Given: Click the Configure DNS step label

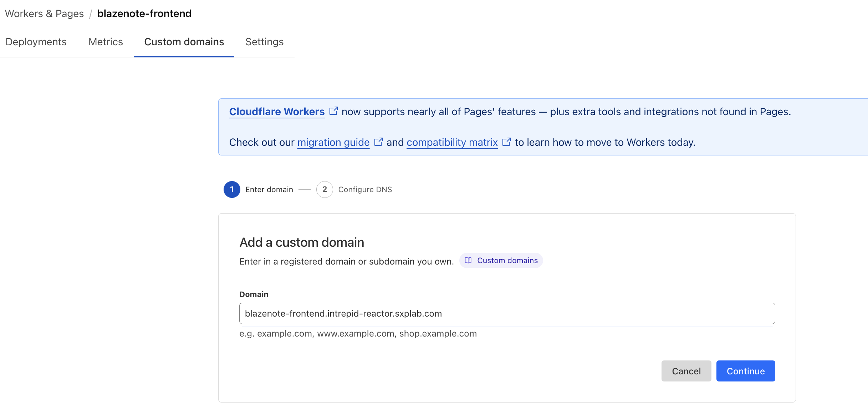Looking at the screenshot, I should (x=365, y=189).
